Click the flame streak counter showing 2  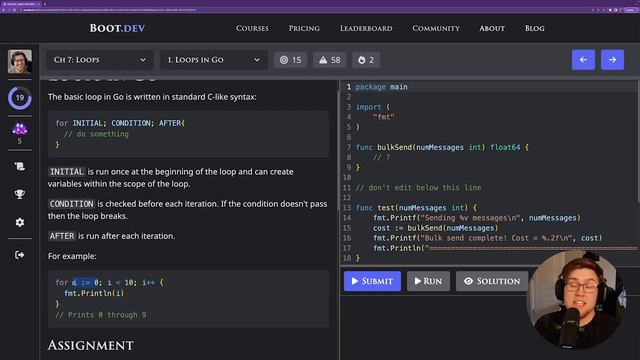(366, 60)
